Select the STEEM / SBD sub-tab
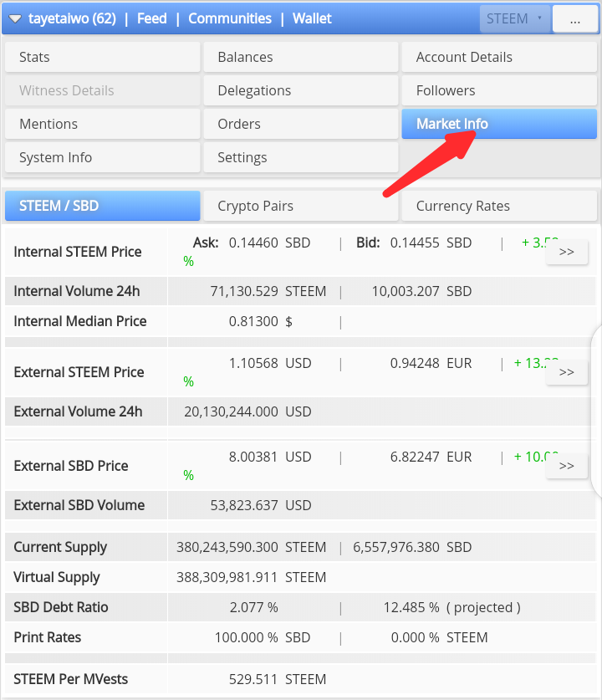602x700 pixels. pyautogui.click(x=102, y=206)
